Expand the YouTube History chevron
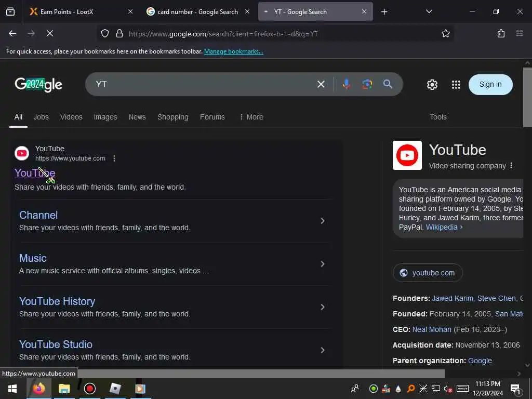This screenshot has height=399, width=532. click(x=322, y=307)
